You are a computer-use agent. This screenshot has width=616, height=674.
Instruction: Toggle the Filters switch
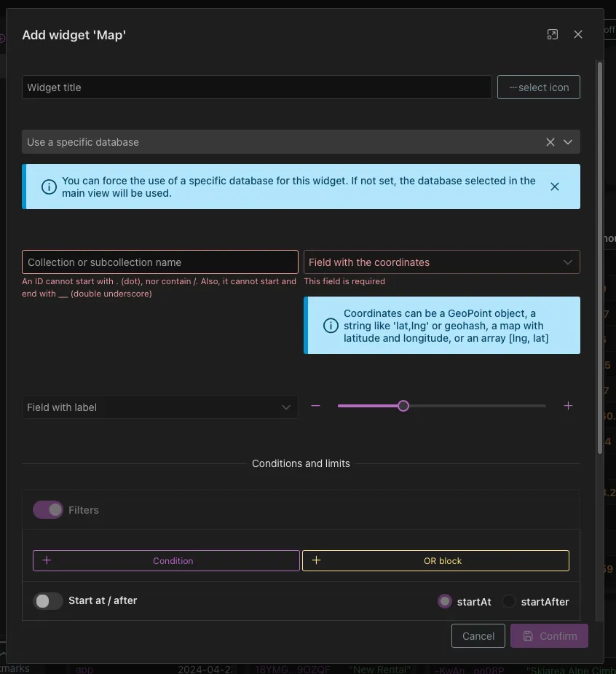(48, 510)
